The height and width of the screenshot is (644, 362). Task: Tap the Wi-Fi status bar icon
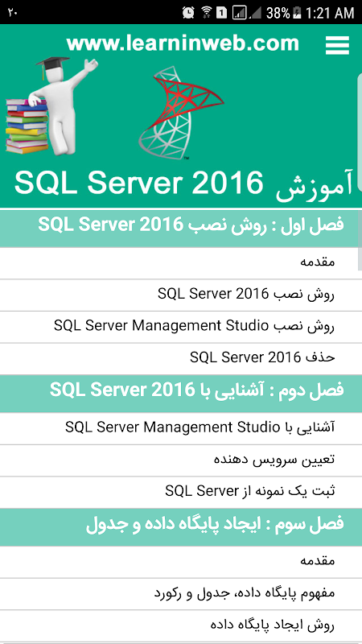[x=207, y=13]
